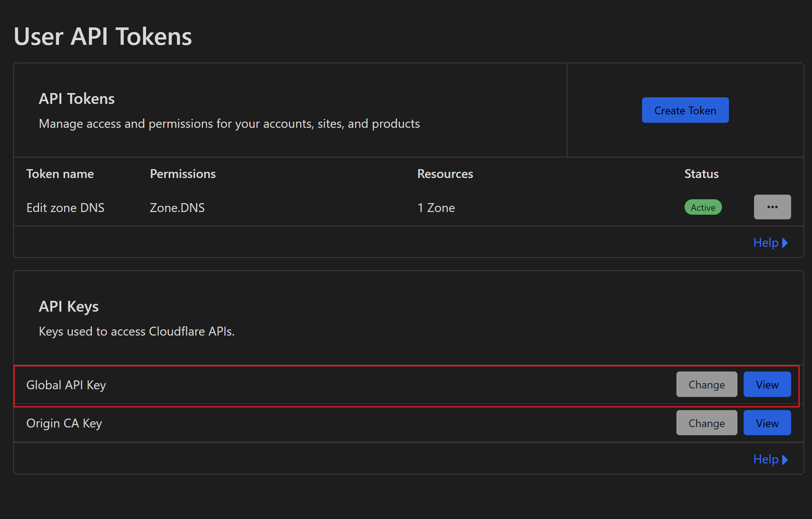The image size is (812, 519).
Task: Open Help in the API Keys section
Action: click(766, 459)
